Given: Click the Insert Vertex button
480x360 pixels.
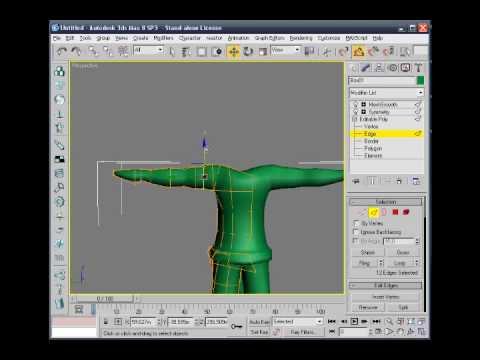Looking at the screenshot, I should click(x=386, y=297).
